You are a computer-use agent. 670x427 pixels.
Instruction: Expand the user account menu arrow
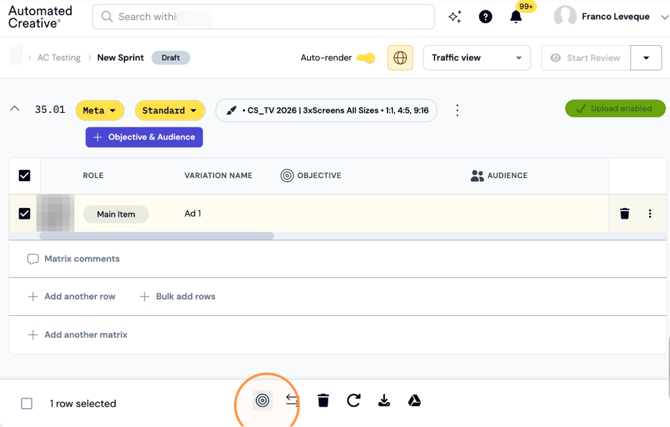click(664, 17)
